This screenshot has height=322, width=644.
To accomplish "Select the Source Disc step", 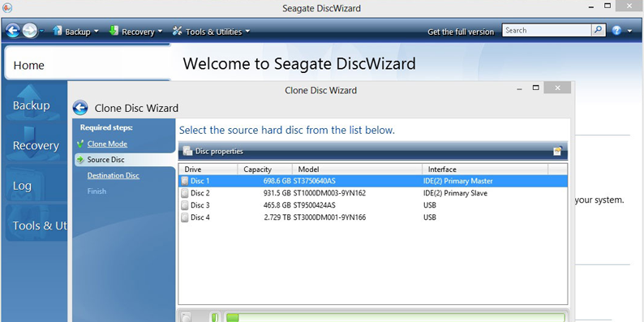I will [125, 159].
